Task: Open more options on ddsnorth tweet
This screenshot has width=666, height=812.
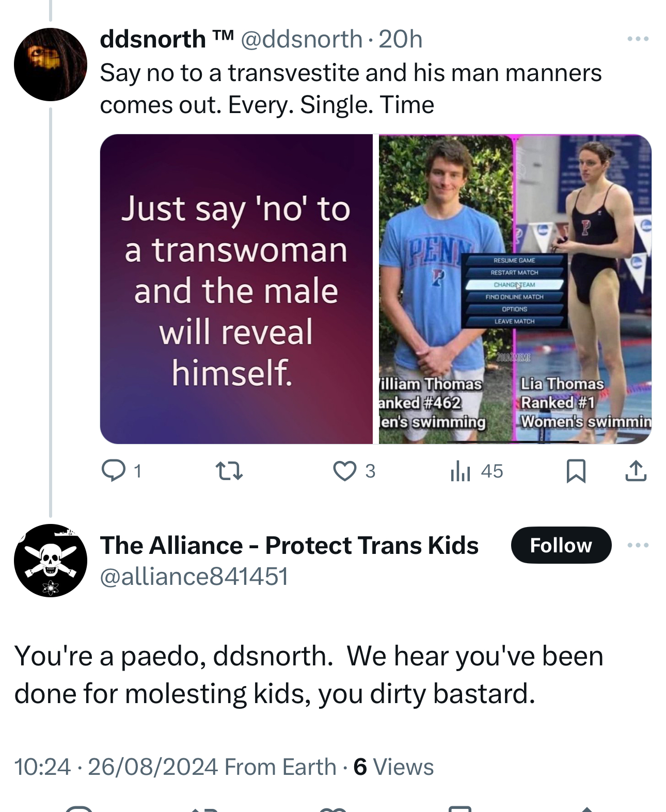Action: pos(638,39)
